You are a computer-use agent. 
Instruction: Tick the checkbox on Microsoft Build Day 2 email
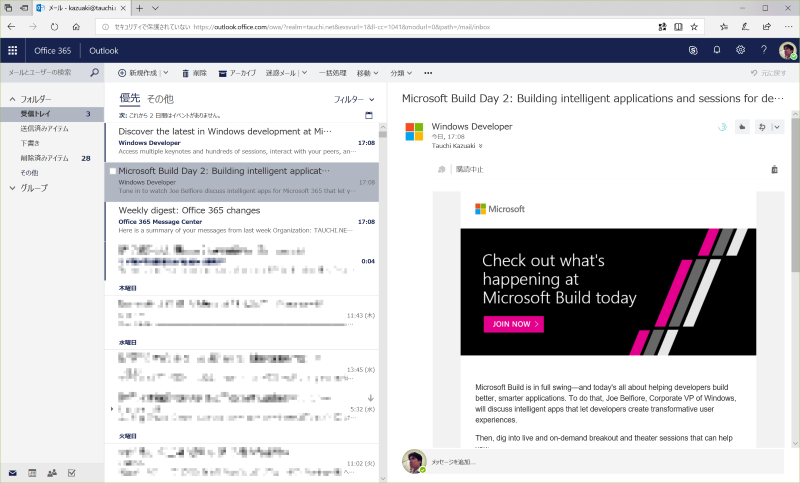[x=113, y=171]
